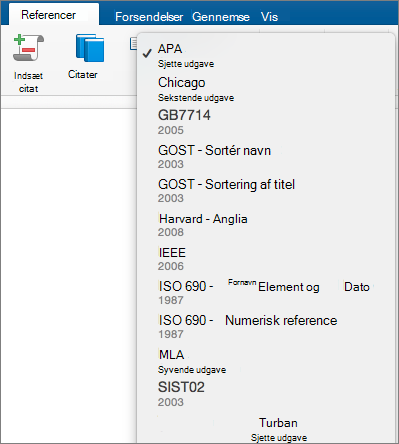The image size is (399, 444).
Task: Open the Citater books icon
Action: point(90,48)
